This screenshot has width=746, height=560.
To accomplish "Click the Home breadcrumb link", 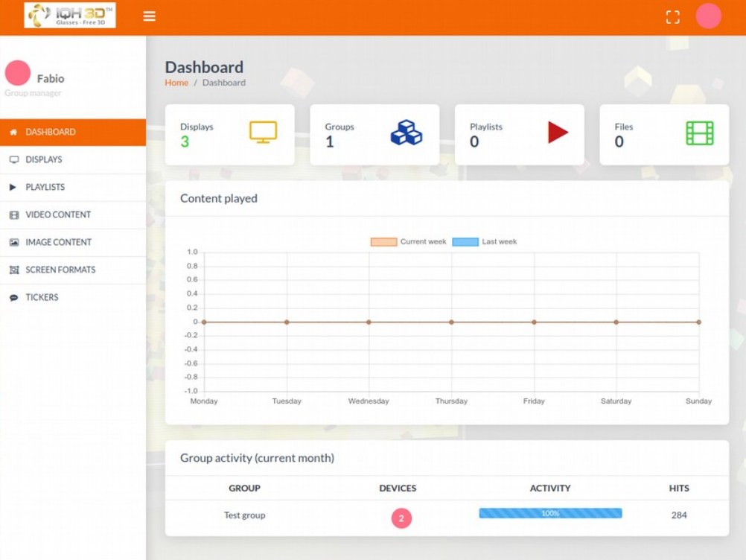I will coord(176,83).
